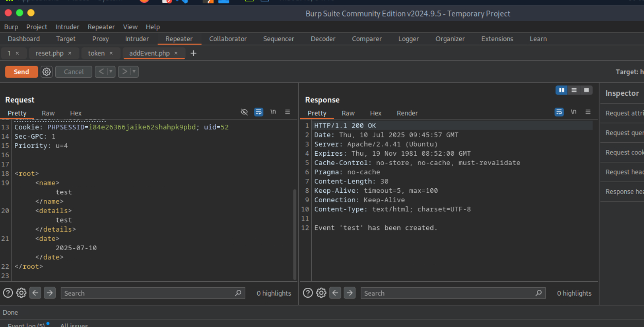644x327 pixels.
Task: Add a new Repeater tab with plus icon
Action: click(x=193, y=53)
